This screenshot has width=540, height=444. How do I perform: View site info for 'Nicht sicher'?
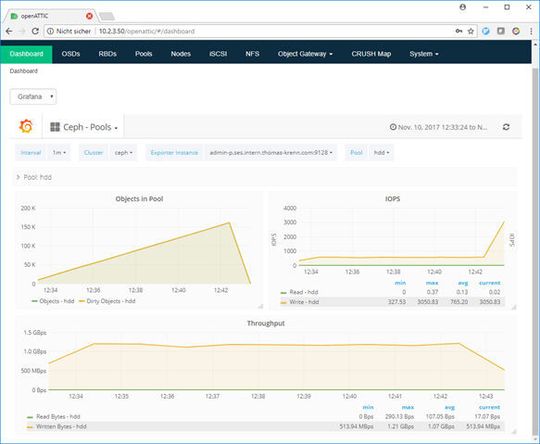tap(69, 31)
